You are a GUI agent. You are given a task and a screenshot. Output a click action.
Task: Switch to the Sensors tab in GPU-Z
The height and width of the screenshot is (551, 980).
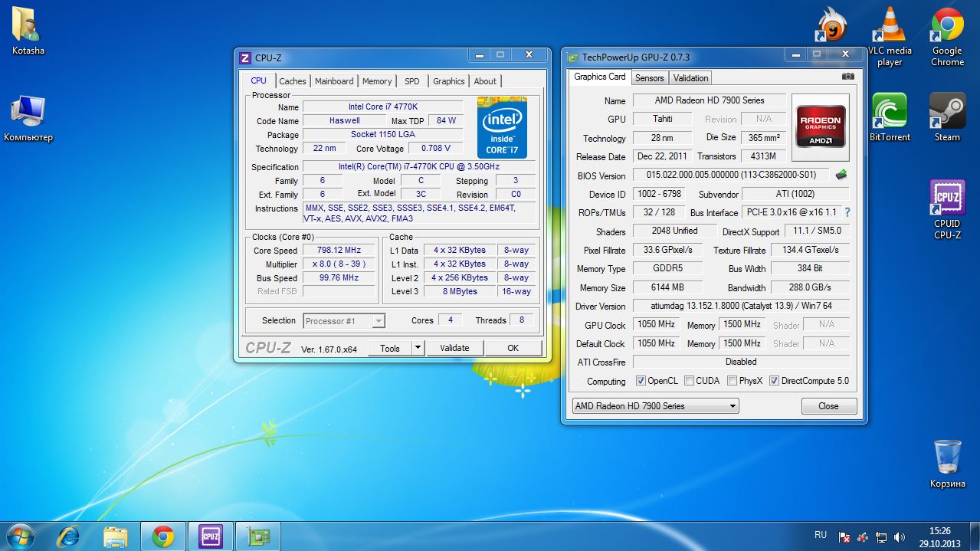tap(649, 78)
